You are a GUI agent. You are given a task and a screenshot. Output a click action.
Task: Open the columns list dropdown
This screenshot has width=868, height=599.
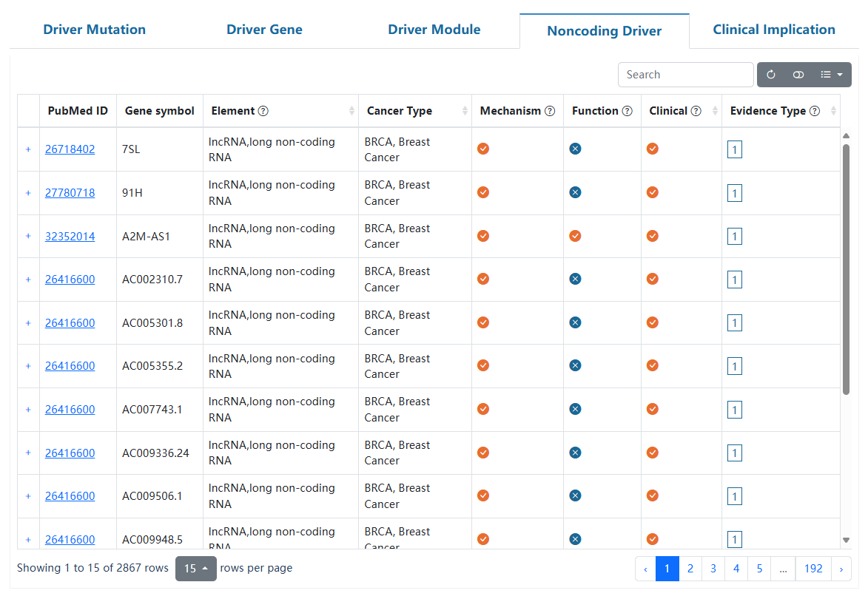832,75
